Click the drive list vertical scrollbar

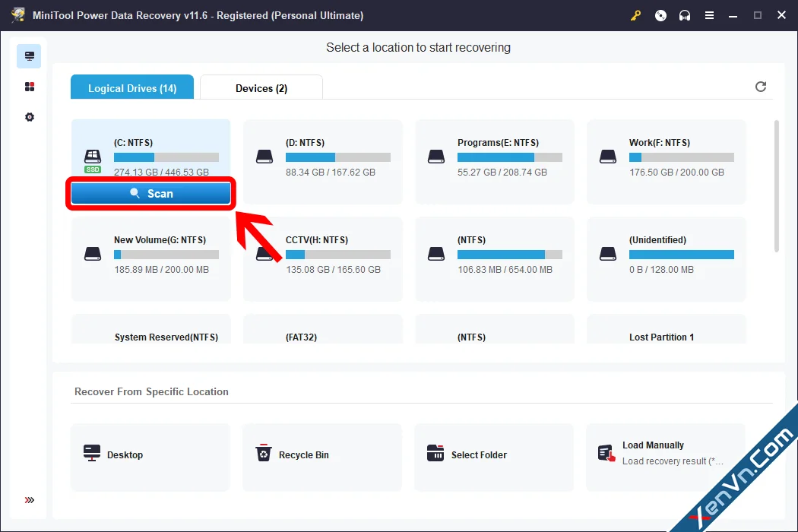point(776,185)
